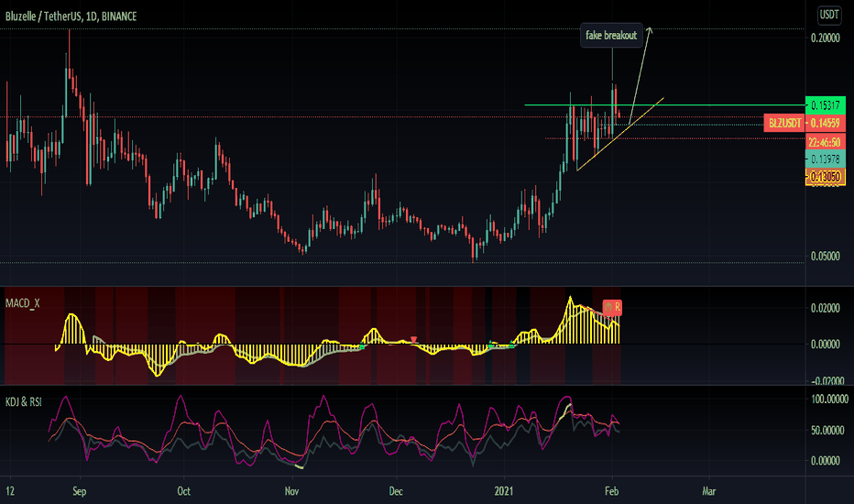Click the 'fake breakout' annotation label
The height and width of the screenshot is (504, 854).
(x=611, y=36)
